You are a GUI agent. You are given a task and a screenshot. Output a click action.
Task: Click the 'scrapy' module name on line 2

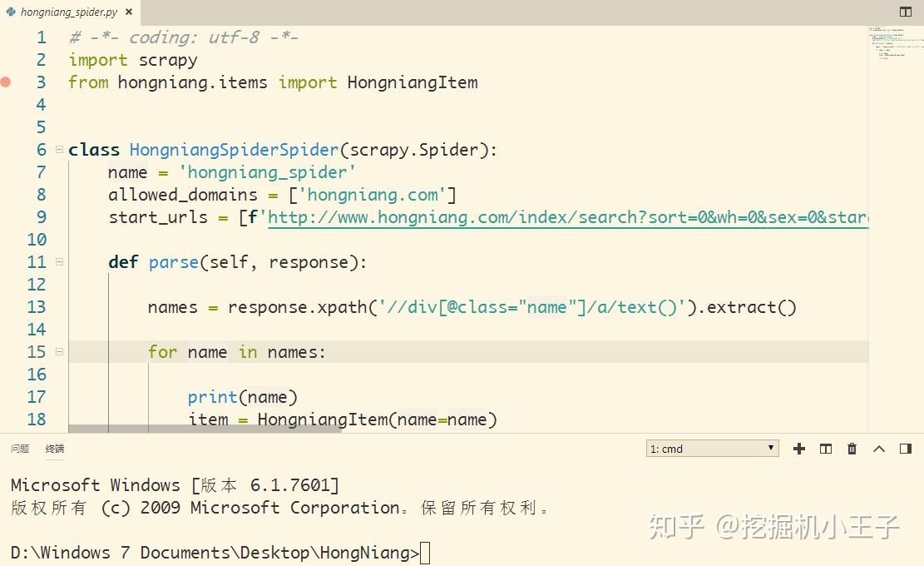point(168,60)
